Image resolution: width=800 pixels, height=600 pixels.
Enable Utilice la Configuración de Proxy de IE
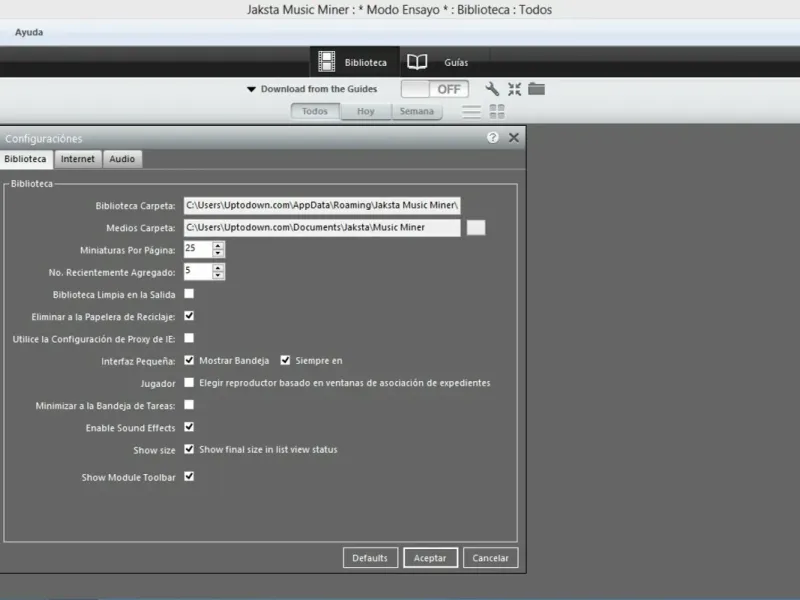189,338
